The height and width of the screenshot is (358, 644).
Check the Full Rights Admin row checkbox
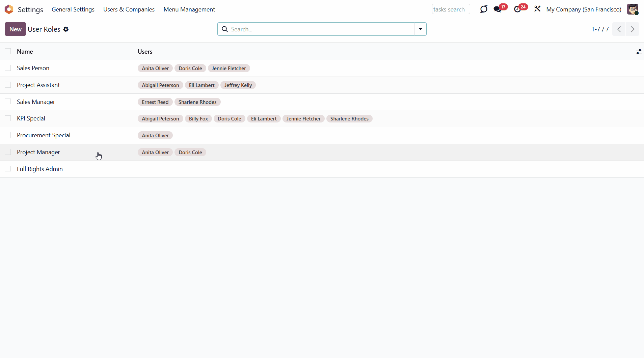point(8,169)
